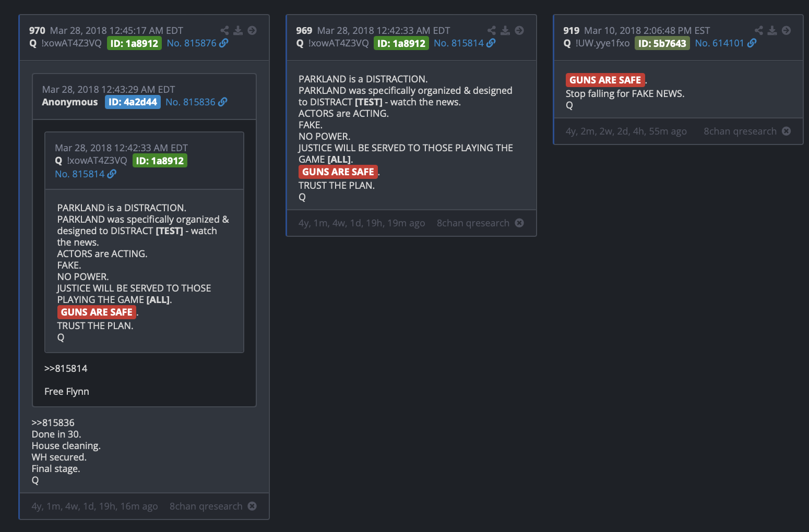Click the >>815814 reply reference
Viewport: 809px width, 532px height.
tap(66, 368)
